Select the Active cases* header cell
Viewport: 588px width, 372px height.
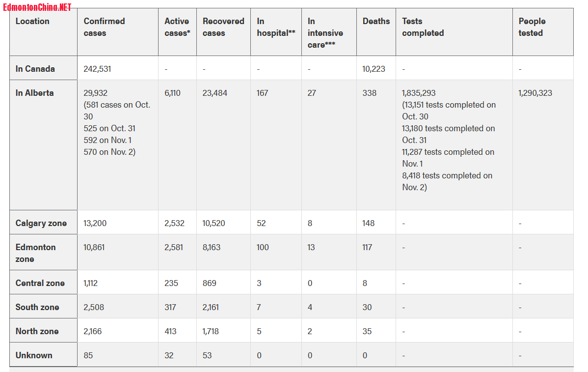tap(177, 27)
